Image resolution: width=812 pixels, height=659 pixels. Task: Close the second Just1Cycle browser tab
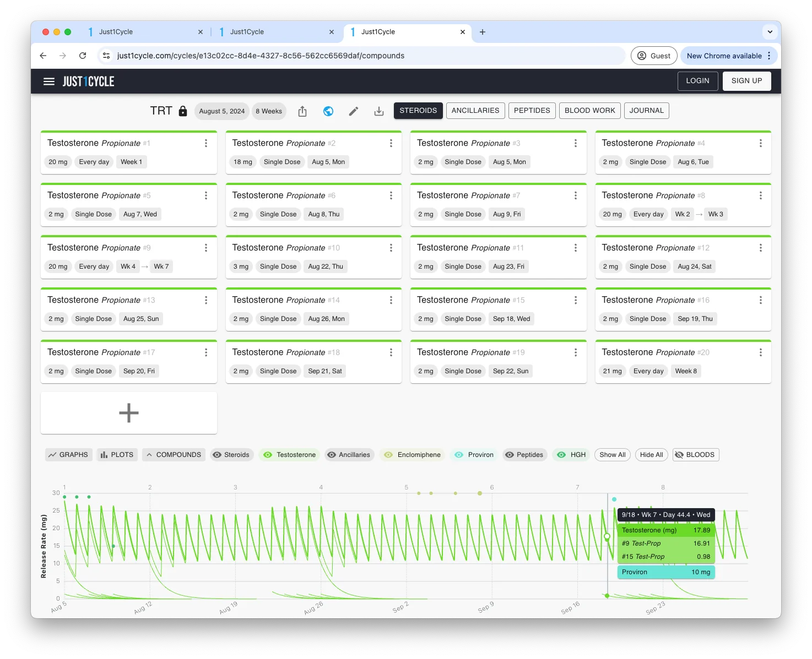[332, 32]
